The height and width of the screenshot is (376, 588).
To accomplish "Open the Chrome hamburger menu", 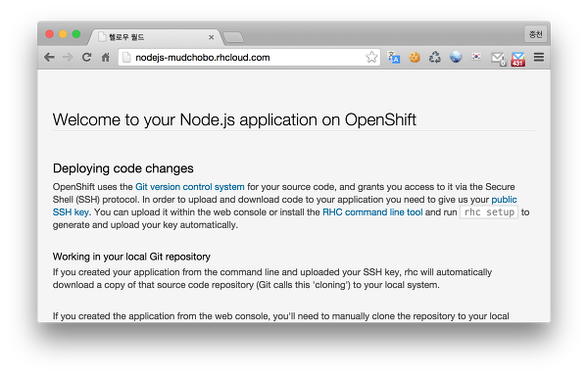I will click(x=539, y=58).
